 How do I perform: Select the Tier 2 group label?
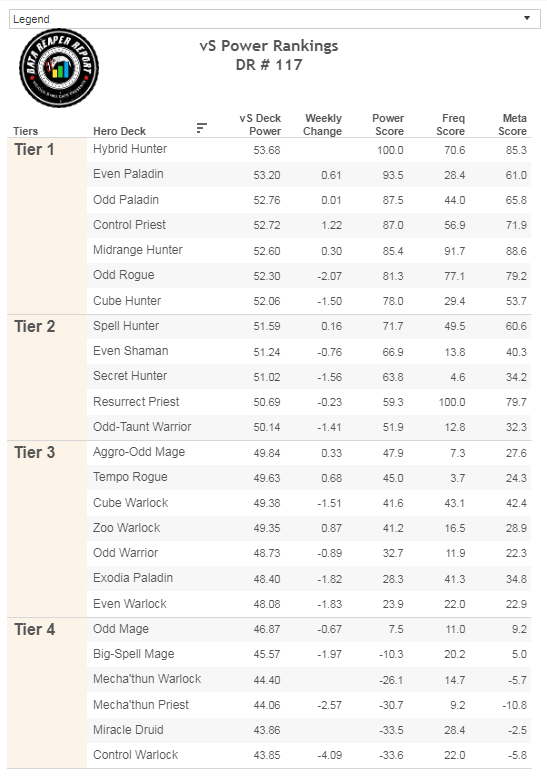[x=34, y=326]
